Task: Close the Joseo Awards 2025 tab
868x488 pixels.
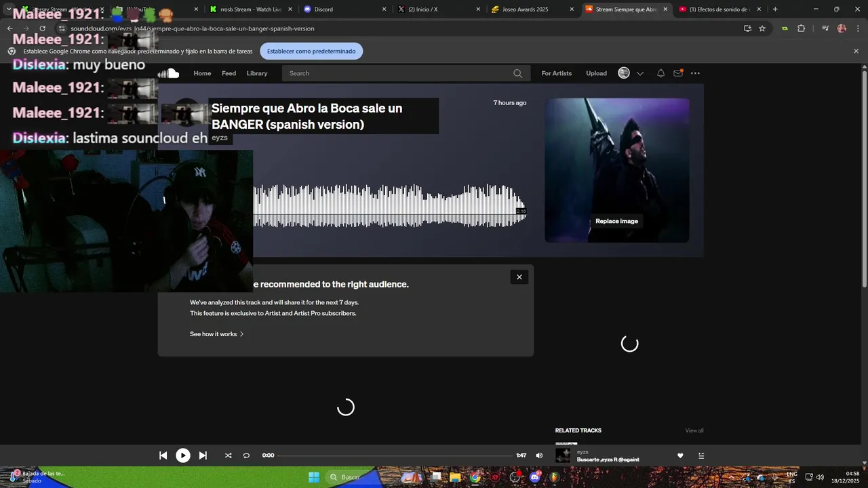Action: point(572,9)
